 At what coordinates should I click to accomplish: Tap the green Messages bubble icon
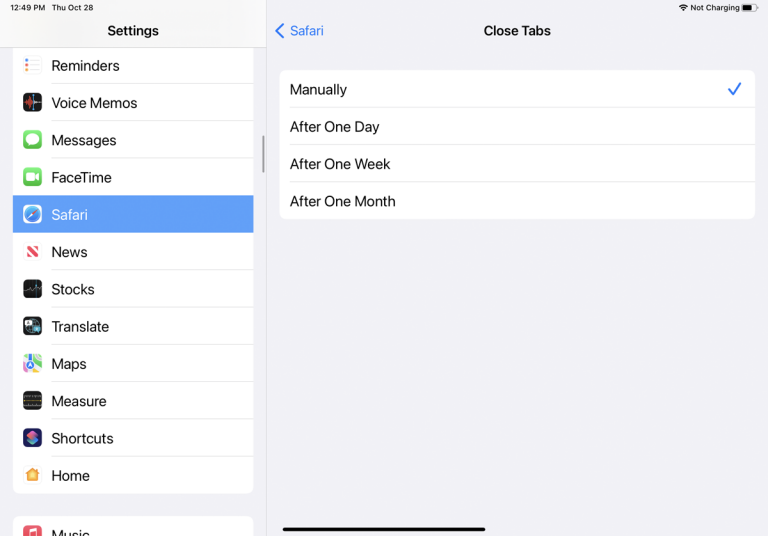click(x=33, y=140)
